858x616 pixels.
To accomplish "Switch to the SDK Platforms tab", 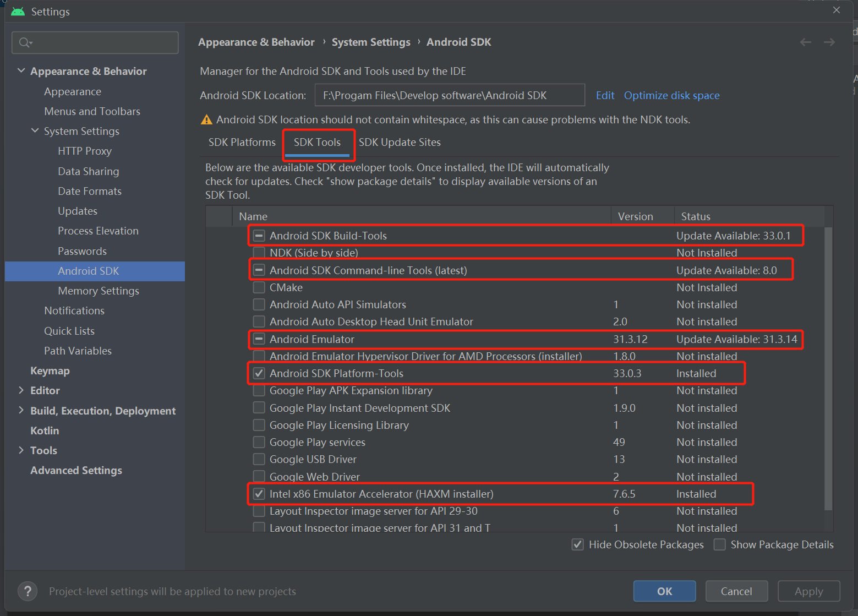I will point(242,142).
